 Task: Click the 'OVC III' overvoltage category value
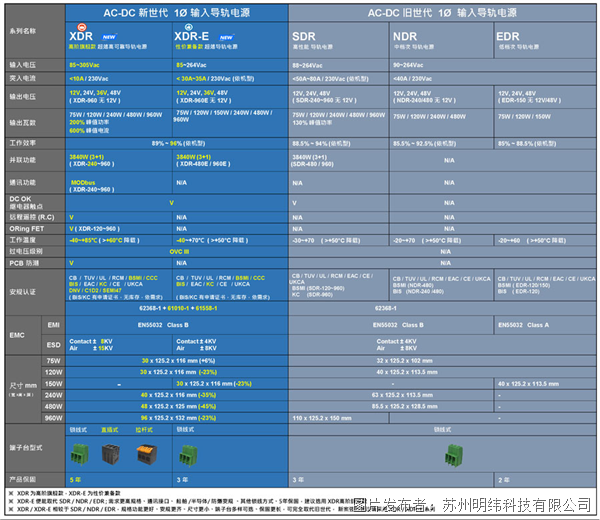179,252
